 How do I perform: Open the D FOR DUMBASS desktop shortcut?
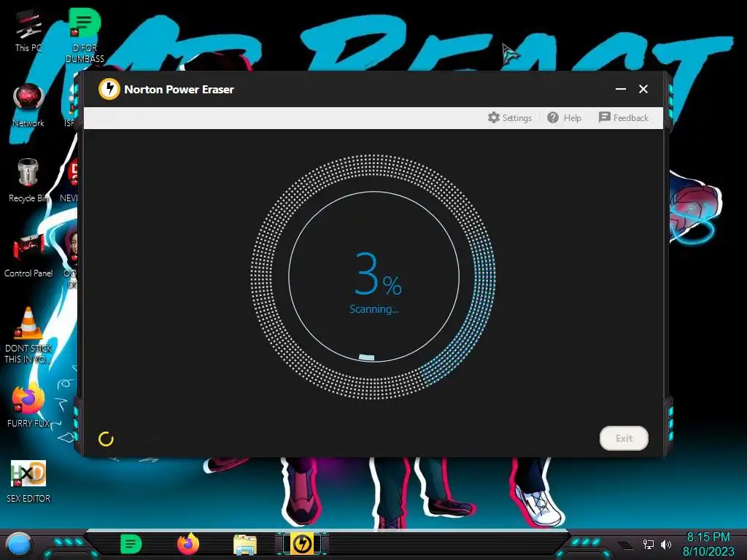pos(85,36)
